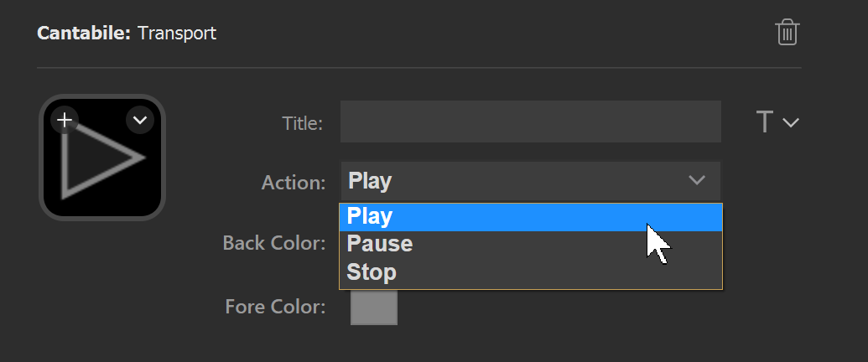This screenshot has width=868, height=362.
Task: Click the T title formatting icon
Action: point(765,122)
